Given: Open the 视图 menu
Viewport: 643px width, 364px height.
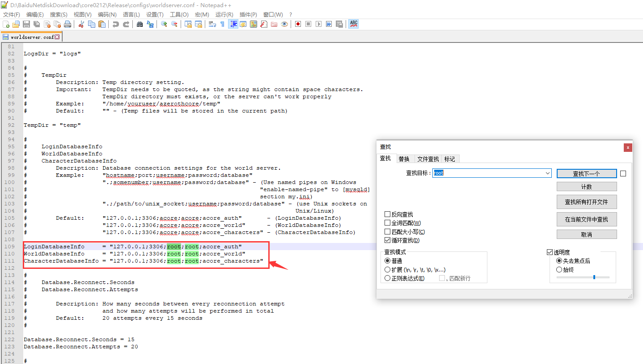Looking at the screenshot, I should click(82, 15).
